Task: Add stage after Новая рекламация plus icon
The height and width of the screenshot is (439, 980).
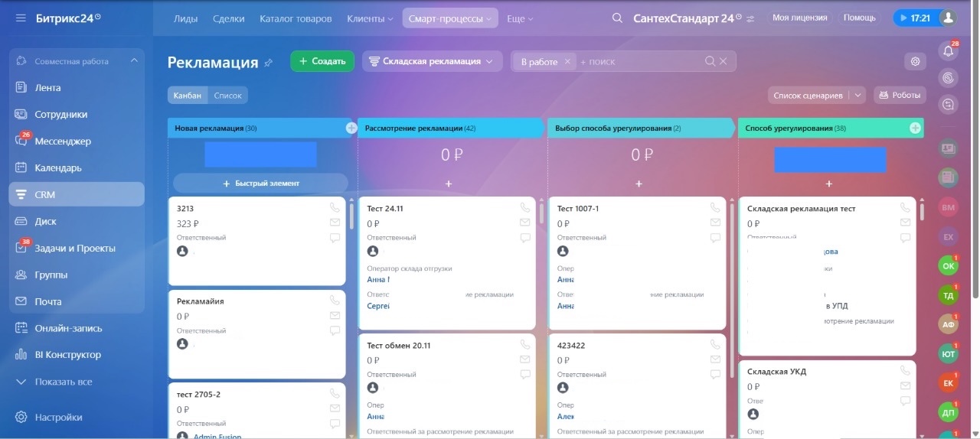Action: [351, 128]
